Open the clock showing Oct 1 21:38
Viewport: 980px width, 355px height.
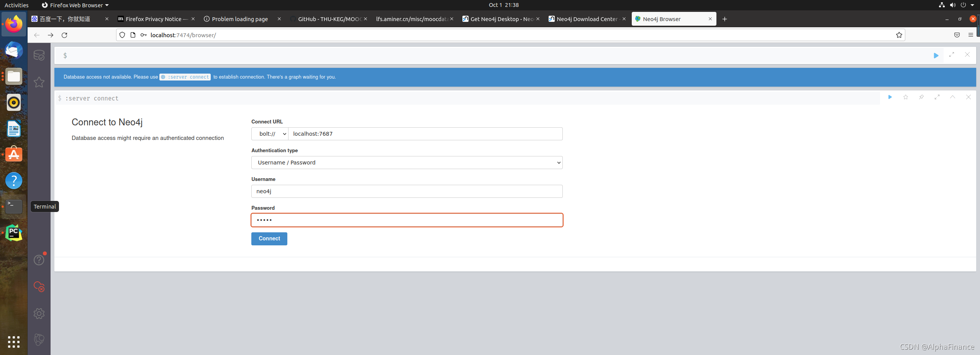click(503, 5)
